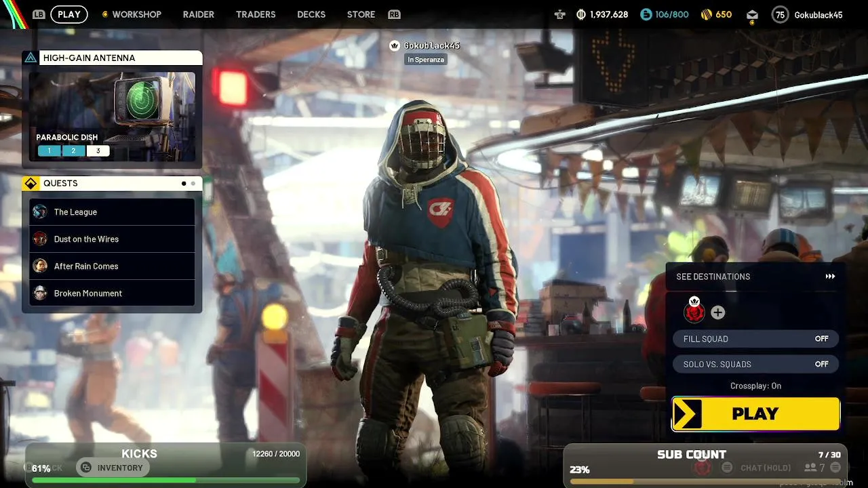Open the INVENTORY button
This screenshot has height=488, width=868.
(x=113, y=468)
